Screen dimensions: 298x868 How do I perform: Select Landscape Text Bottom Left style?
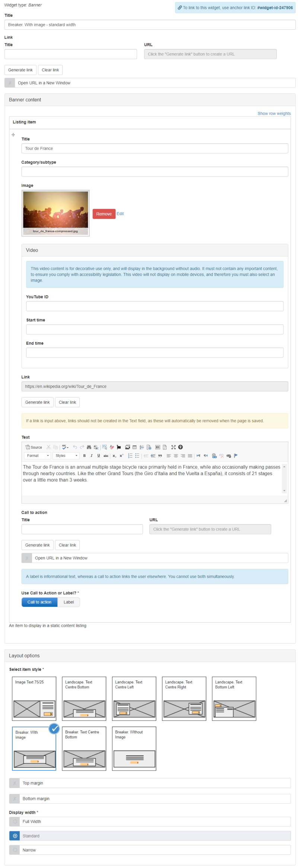click(x=234, y=699)
